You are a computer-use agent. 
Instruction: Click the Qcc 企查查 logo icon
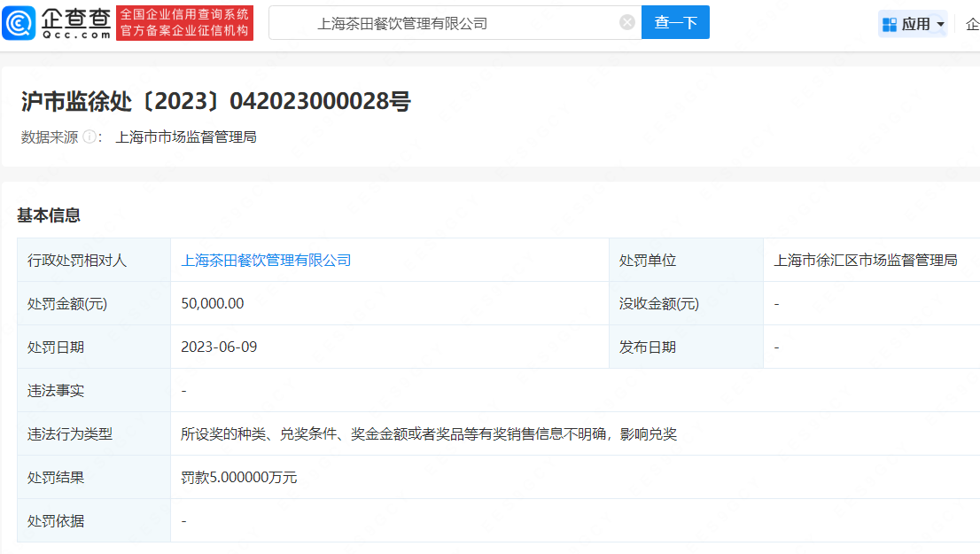pyautogui.click(x=19, y=23)
